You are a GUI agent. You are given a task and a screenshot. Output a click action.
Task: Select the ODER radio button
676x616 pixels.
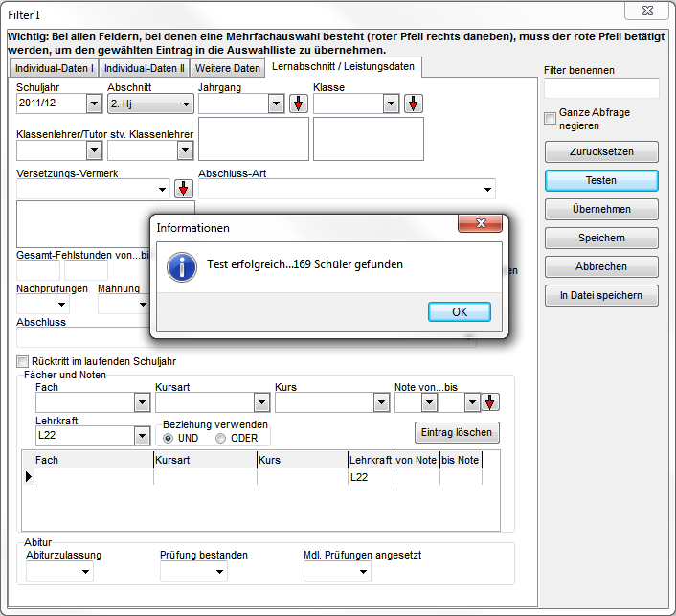pyautogui.click(x=221, y=439)
